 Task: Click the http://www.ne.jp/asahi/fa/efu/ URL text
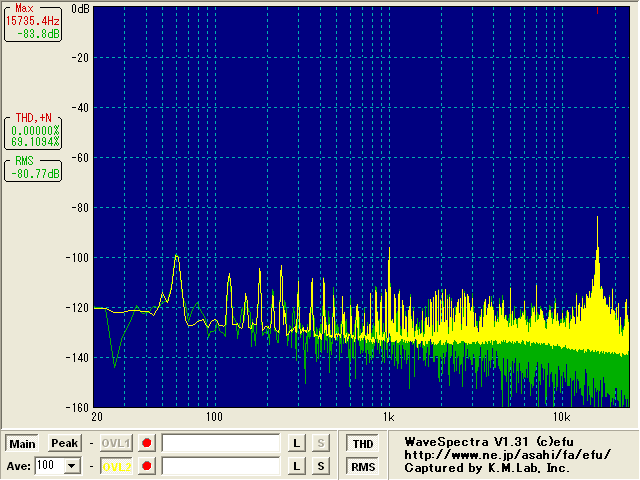point(508,455)
